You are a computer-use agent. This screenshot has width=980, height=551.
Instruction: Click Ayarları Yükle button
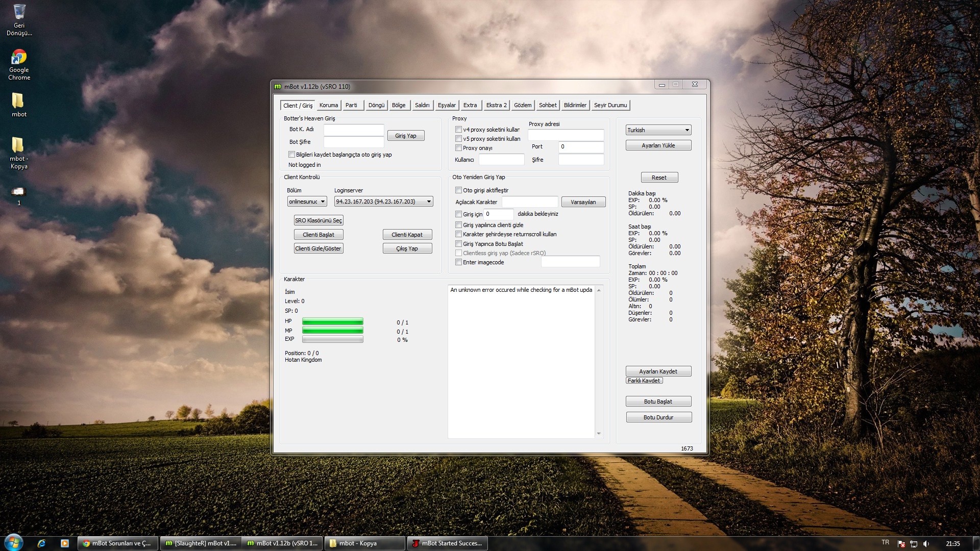[658, 145]
